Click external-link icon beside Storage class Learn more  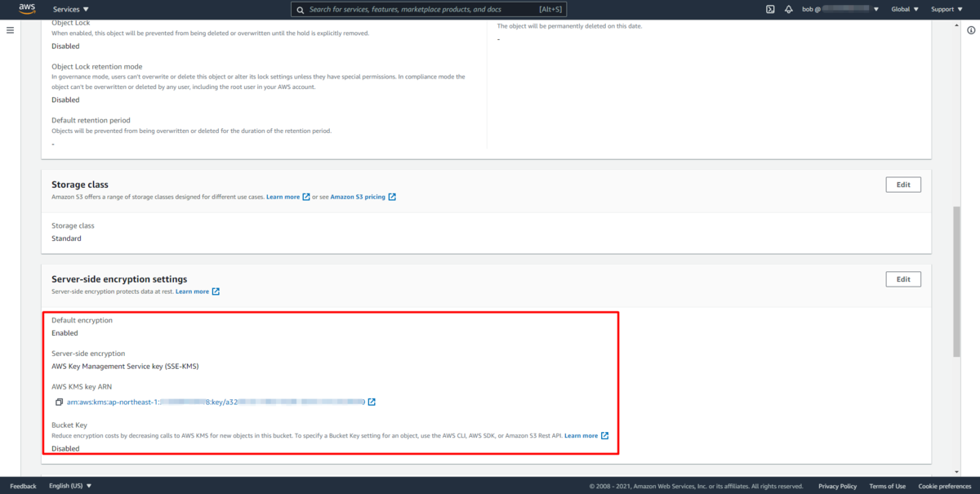click(306, 197)
